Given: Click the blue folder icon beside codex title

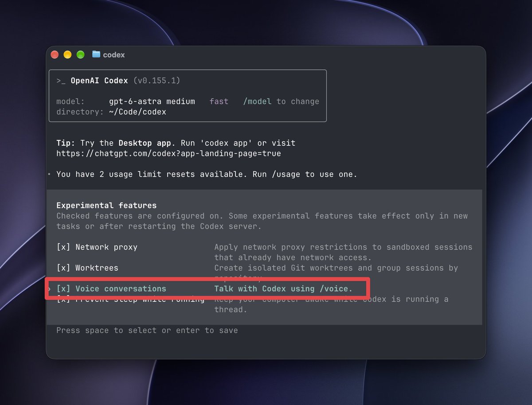Looking at the screenshot, I should [x=96, y=55].
